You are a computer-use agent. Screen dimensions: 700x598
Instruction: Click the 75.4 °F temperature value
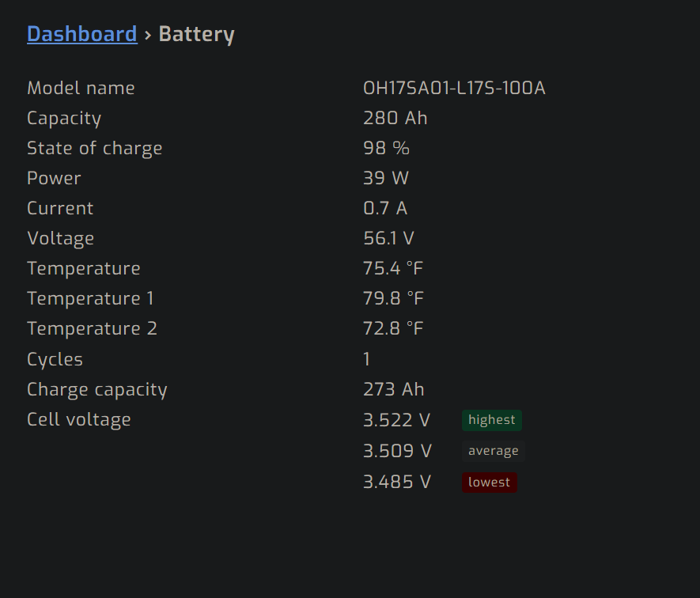393,268
